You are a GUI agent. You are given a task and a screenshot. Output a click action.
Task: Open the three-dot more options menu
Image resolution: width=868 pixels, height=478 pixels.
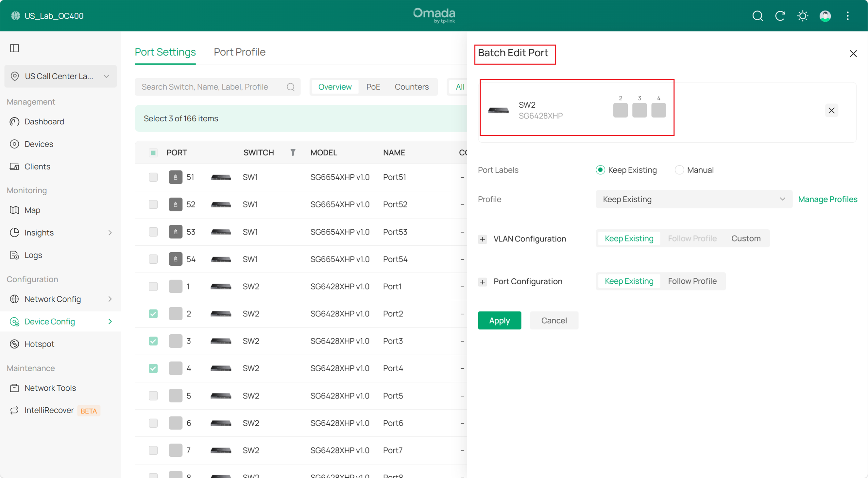[847, 16]
